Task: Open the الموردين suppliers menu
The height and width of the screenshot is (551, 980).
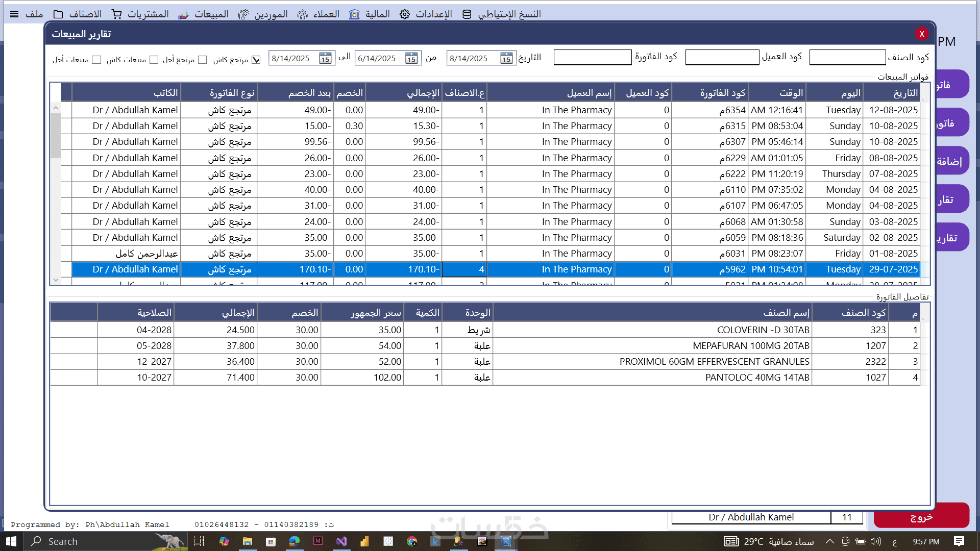Action: point(271,14)
